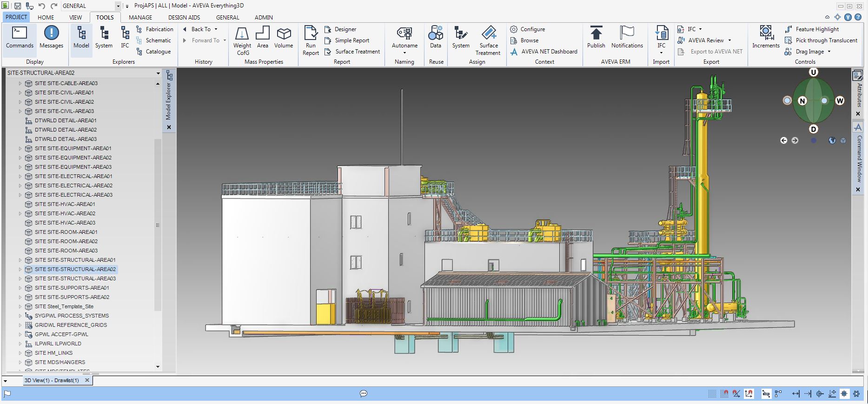
Task: Open the MANAGE ribbon tab
Action: [140, 18]
